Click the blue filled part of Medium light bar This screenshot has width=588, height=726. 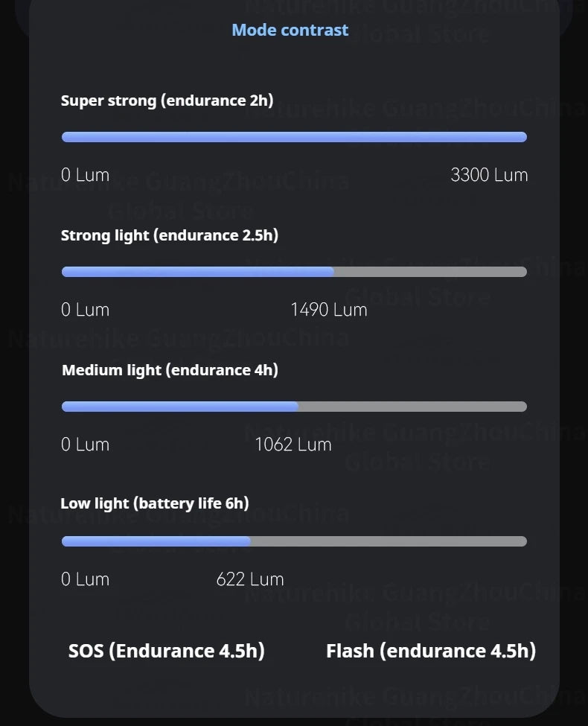click(179, 407)
